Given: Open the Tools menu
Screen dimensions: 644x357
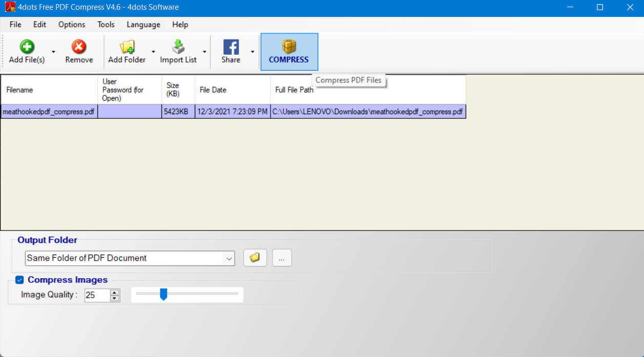Looking at the screenshot, I should 106,25.
